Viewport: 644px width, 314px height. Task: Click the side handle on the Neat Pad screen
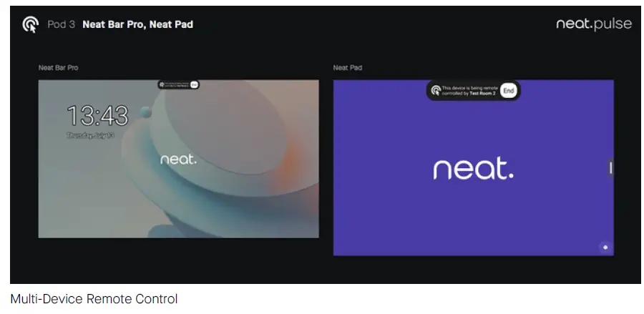610,168
